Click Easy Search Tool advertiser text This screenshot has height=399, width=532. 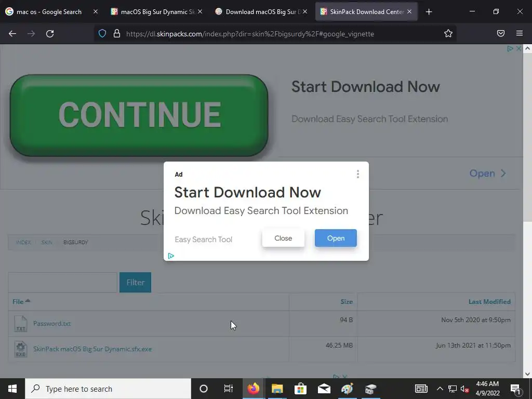tap(203, 240)
